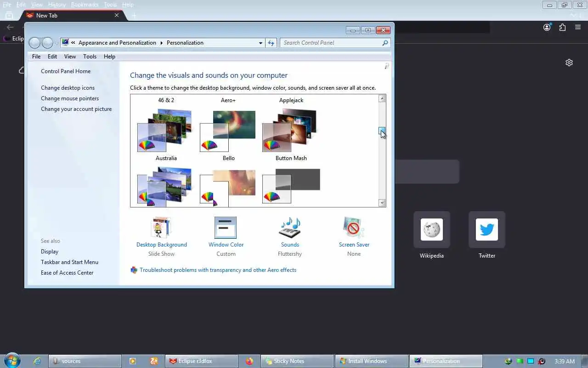Click the Search Control Panel field
588x368 pixels.
331,43
